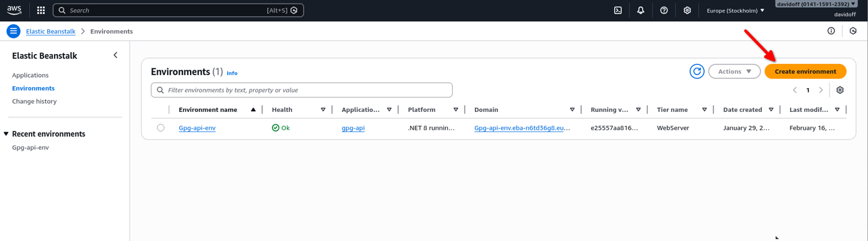
Task: Sort by Health column arrow
Action: coord(323,109)
